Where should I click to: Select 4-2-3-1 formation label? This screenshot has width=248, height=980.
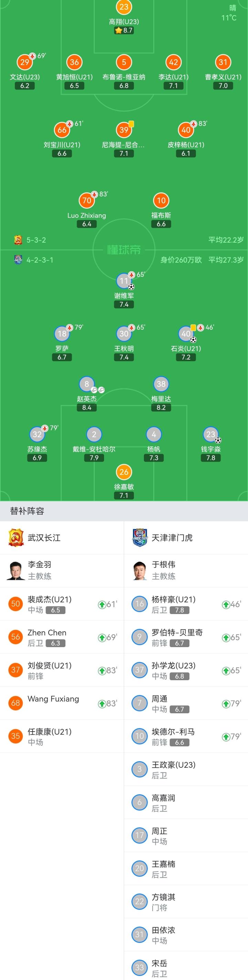click(x=40, y=260)
